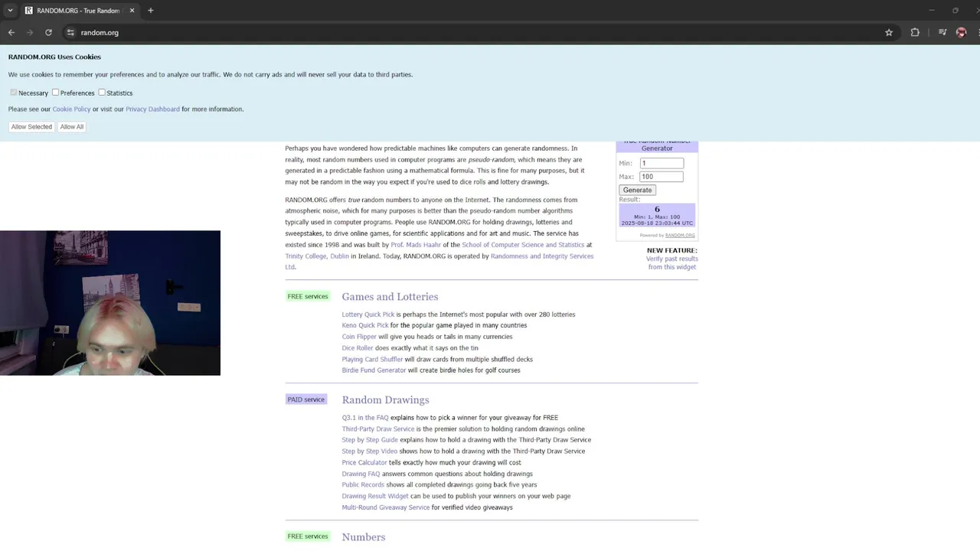Click the Max value input field
Viewport: 980px width, 551px height.
click(x=661, y=177)
